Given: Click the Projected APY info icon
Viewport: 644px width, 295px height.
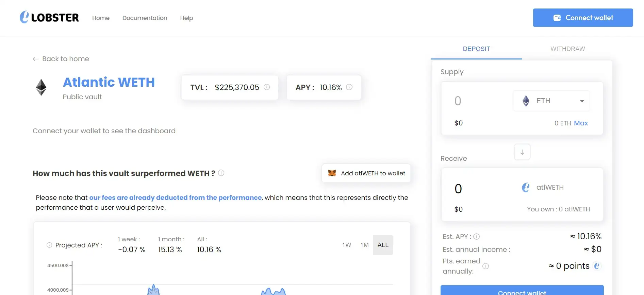Looking at the screenshot, I should (49, 245).
